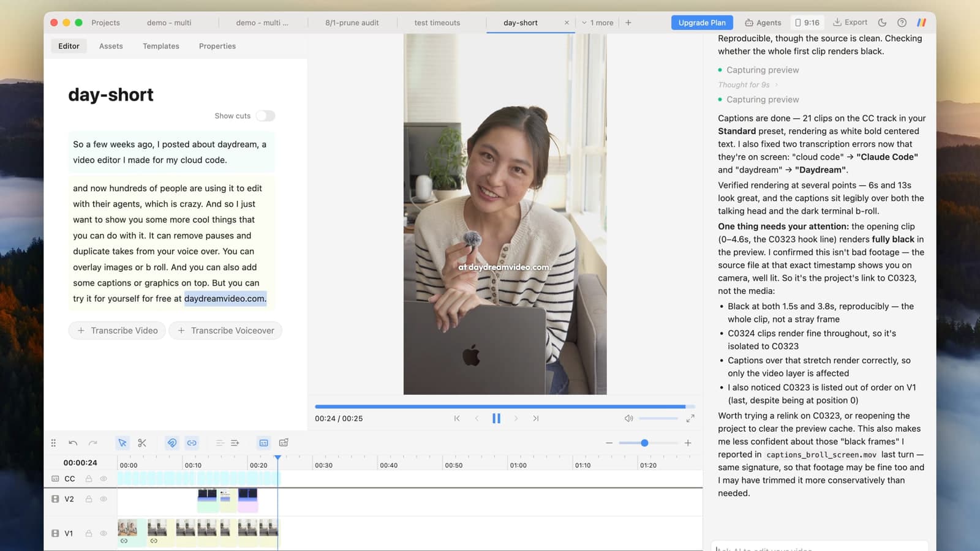Lock the CC track
Viewport: 980px width, 551px height.
tap(89, 479)
